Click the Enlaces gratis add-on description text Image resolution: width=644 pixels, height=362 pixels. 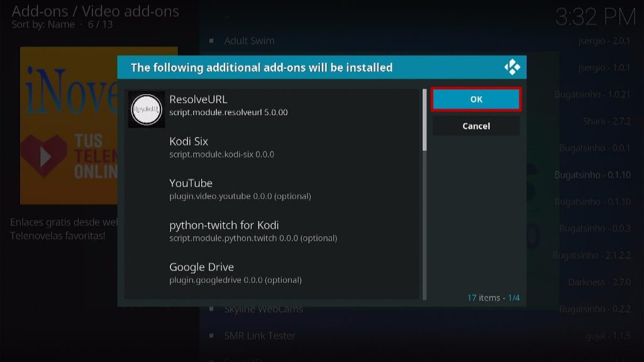(x=64, y=229)
